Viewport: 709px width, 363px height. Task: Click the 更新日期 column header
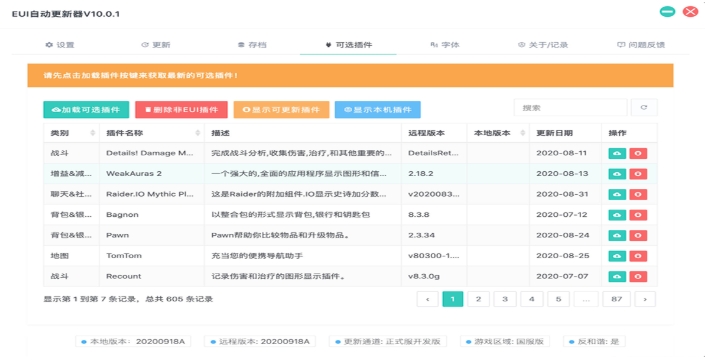pos(565,133)
